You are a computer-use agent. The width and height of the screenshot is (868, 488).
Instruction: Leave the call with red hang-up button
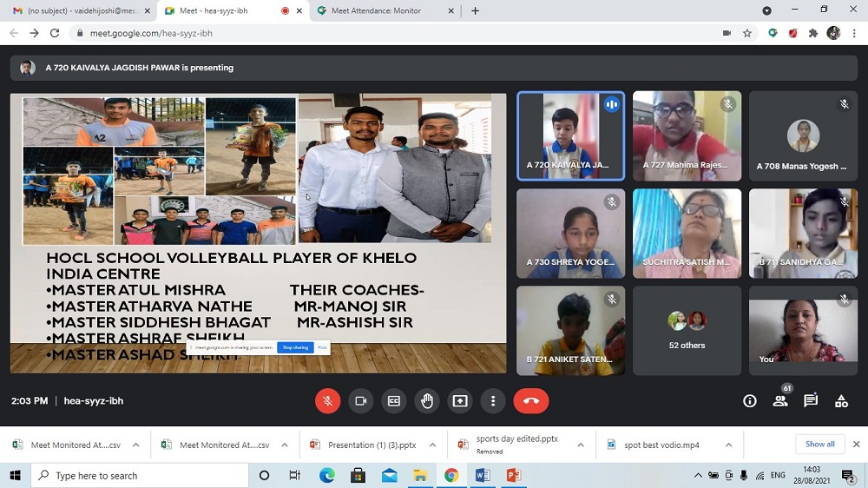click(531, 401)
